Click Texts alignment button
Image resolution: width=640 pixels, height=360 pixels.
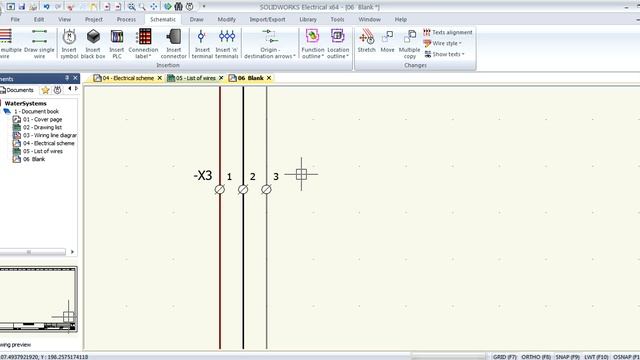448,32
